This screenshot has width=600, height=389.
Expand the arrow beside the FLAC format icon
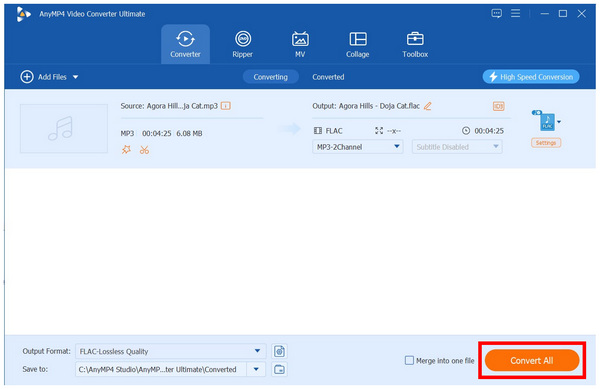559,122
